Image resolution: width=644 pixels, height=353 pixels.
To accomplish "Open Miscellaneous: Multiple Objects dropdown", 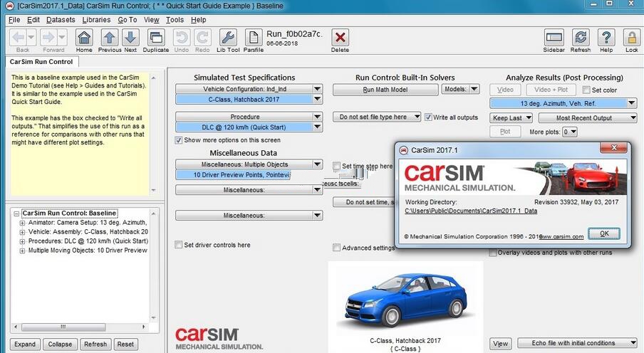I will pyautogui.click(x=318, y=164).
